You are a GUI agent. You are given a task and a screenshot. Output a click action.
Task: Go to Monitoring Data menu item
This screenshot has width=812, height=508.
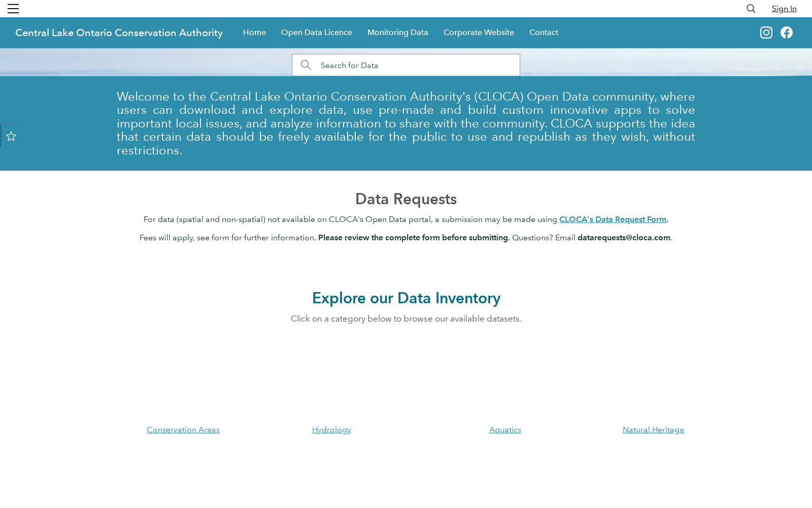pyautogui.click(x=398, y=33)
